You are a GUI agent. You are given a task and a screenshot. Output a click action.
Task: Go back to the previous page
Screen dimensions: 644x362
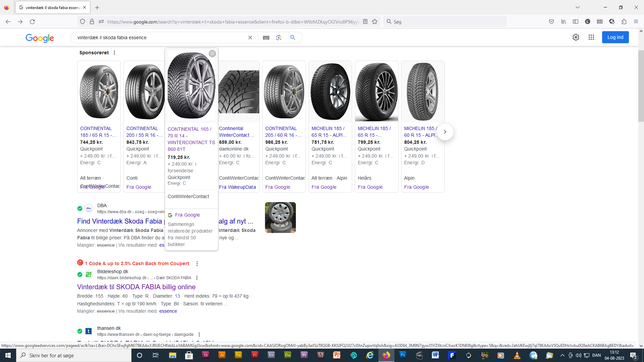tap(8, 22)
